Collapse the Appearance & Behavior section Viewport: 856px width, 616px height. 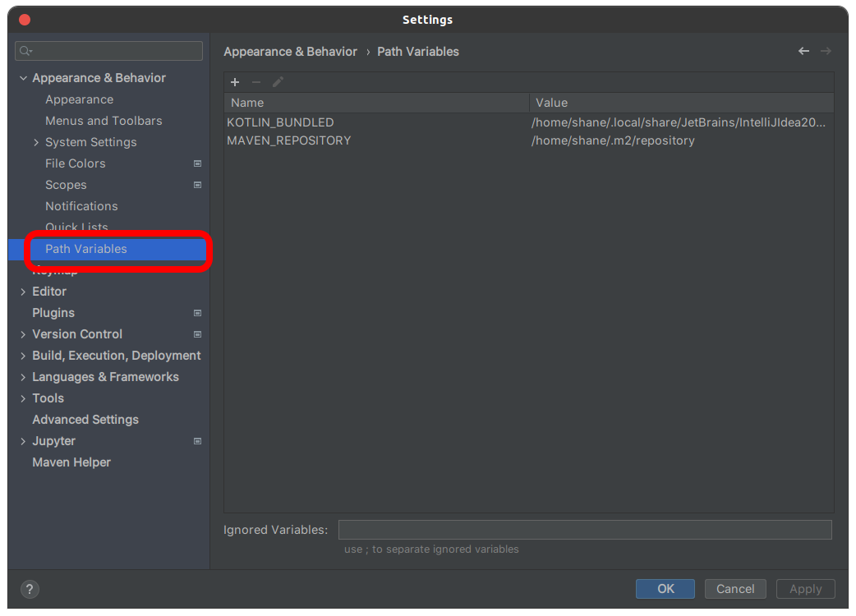pyautogui.click(x=23, y=77)
